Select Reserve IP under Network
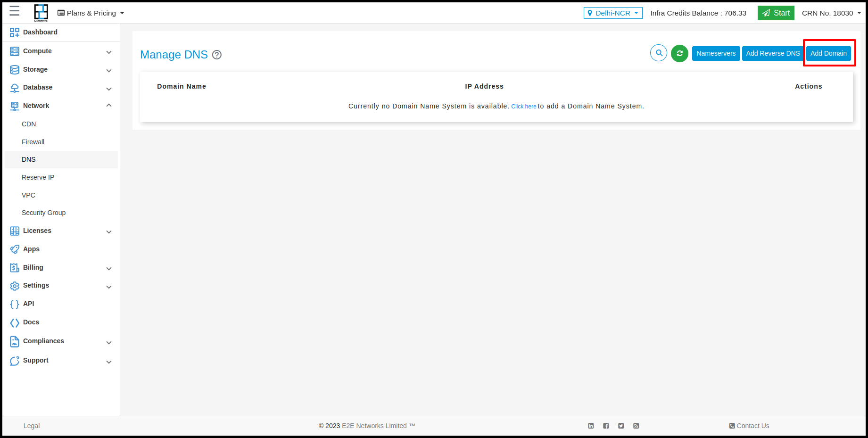Viewport: 868px width, 438px height. click(38, 177)
